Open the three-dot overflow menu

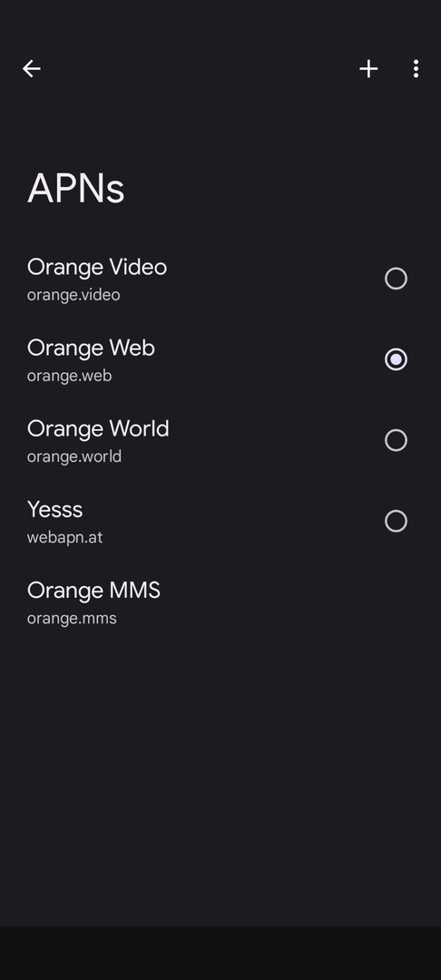tap(416, 69)
